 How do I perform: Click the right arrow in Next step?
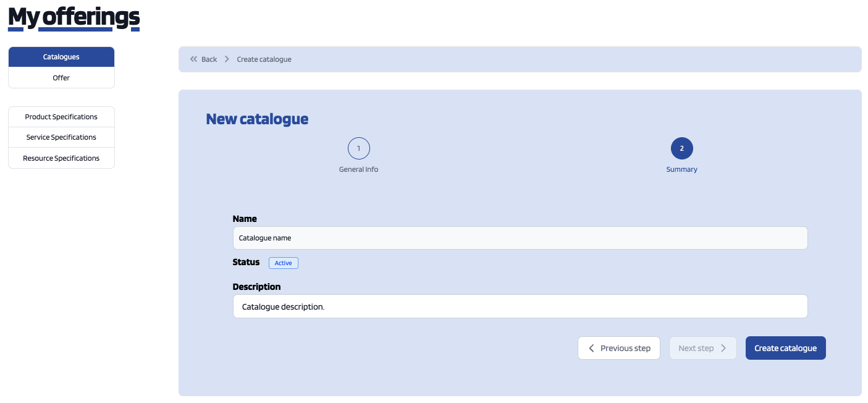click(x=723, y=348)
